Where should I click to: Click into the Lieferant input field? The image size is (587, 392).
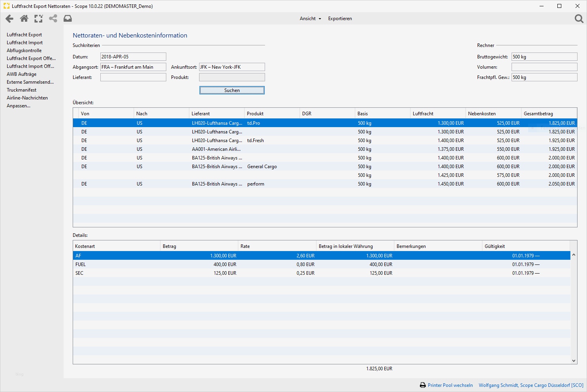(x=133, y=77)
